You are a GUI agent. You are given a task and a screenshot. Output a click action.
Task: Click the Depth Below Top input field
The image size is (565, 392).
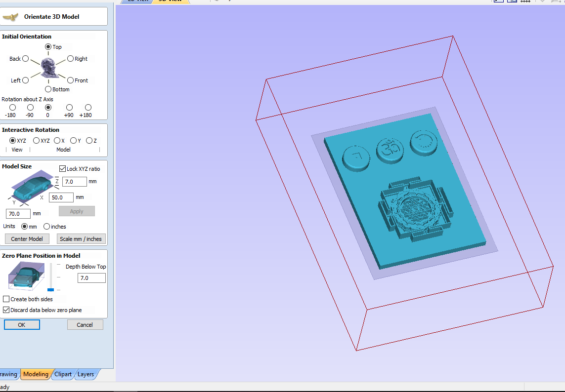coord(91,277)
